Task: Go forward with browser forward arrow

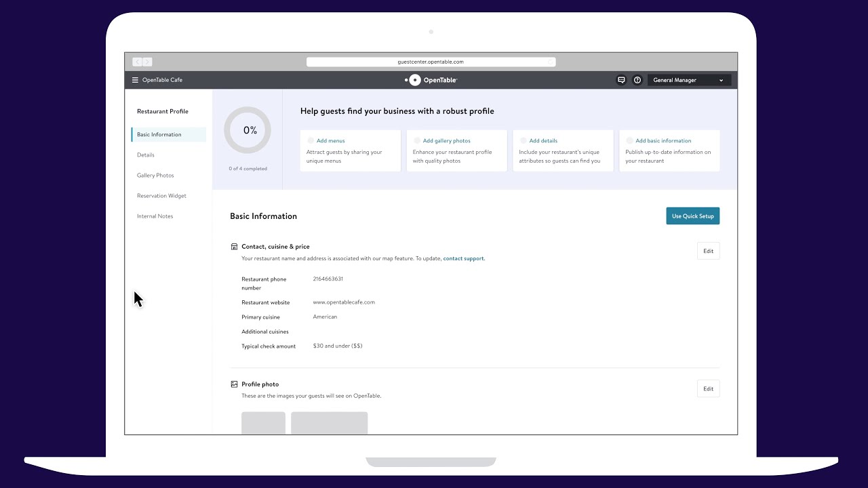Action: (147, 62)
